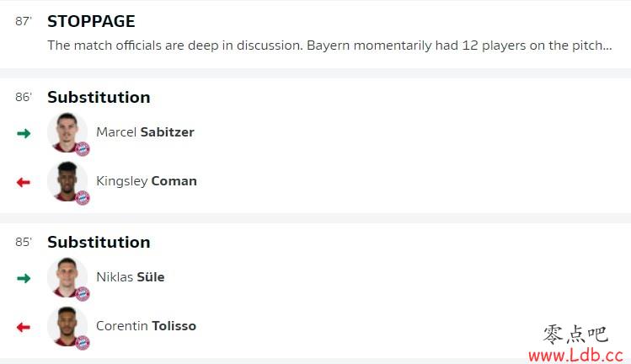This screenshot has width=631, height=364.
Task: Click Bayern club badge on Sabitzer's photo
Action: pyautogui.click(x=83, y=149)
